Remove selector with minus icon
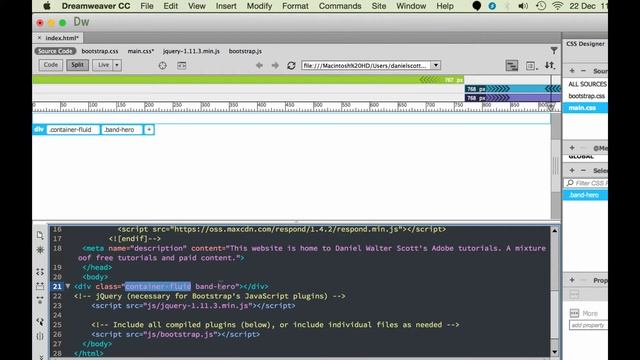The width and height of the screenshot is (640, 360). pos(583,170)
